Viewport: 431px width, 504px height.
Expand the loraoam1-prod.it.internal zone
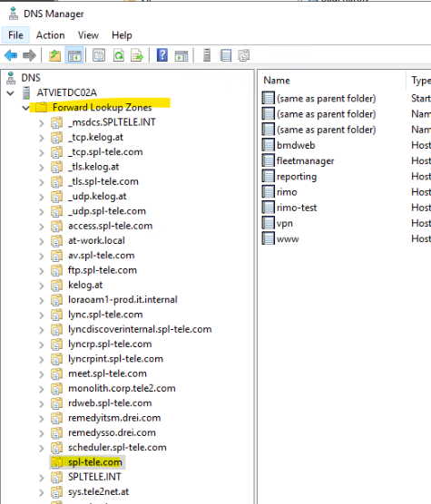click(x=41, y=300)
